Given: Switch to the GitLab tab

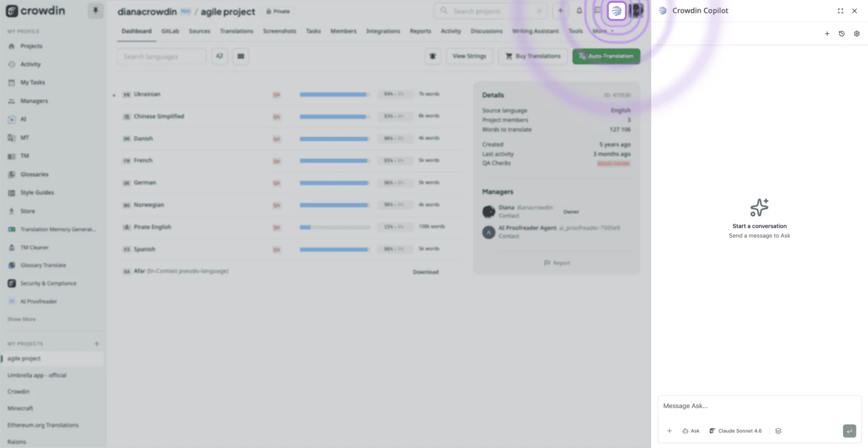Looking at the screenshot, I should (170, 31).
